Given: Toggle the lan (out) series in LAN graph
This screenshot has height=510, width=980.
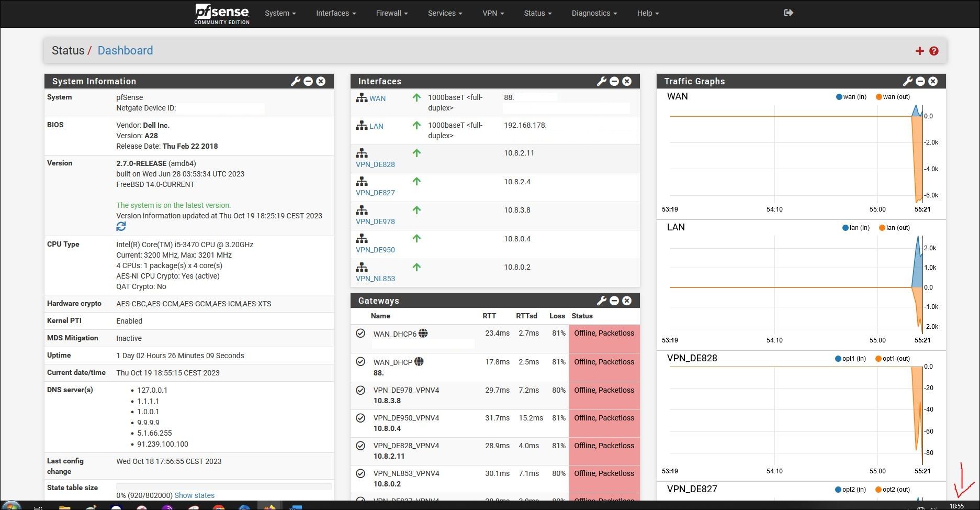Looking at the screenshot, I should [894, 228].
